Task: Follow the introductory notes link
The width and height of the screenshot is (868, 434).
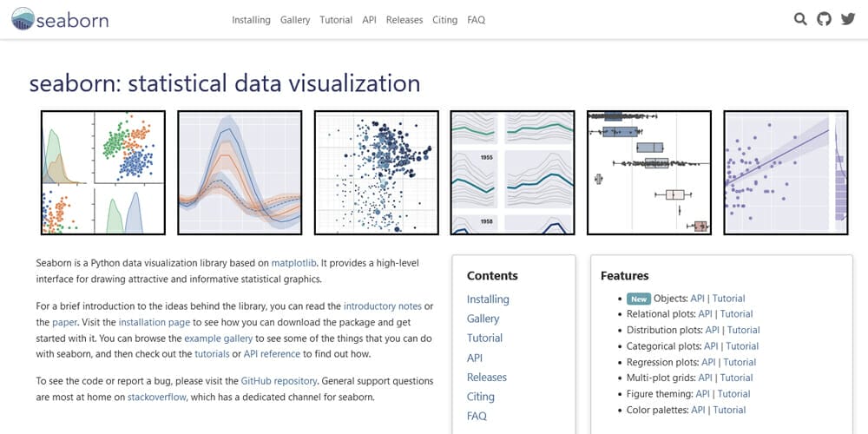Action: click(383, 306)
